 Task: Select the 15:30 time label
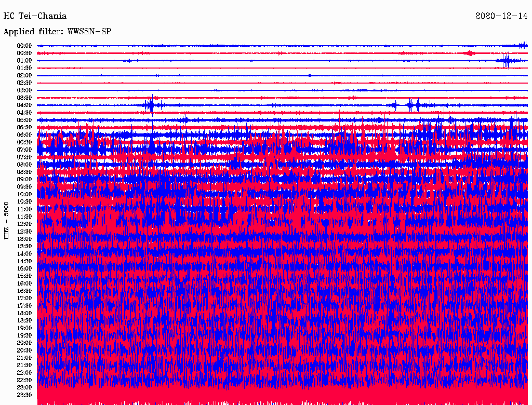24,276
